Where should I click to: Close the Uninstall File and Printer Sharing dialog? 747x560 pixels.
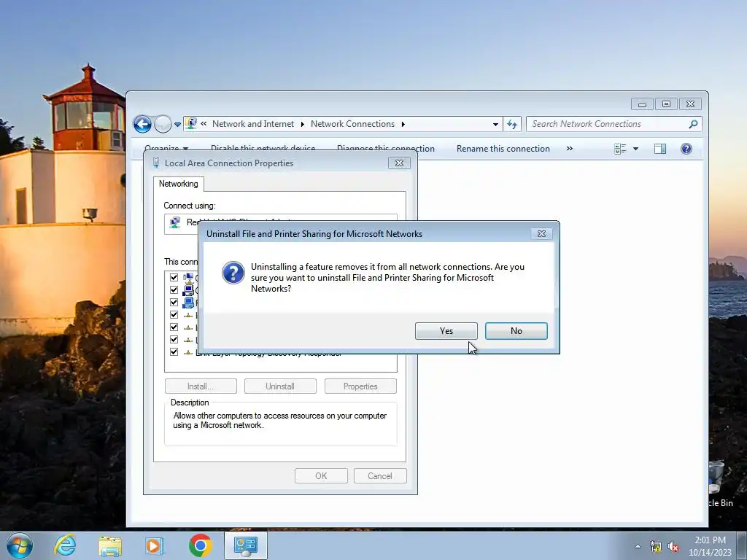[542, 234]
